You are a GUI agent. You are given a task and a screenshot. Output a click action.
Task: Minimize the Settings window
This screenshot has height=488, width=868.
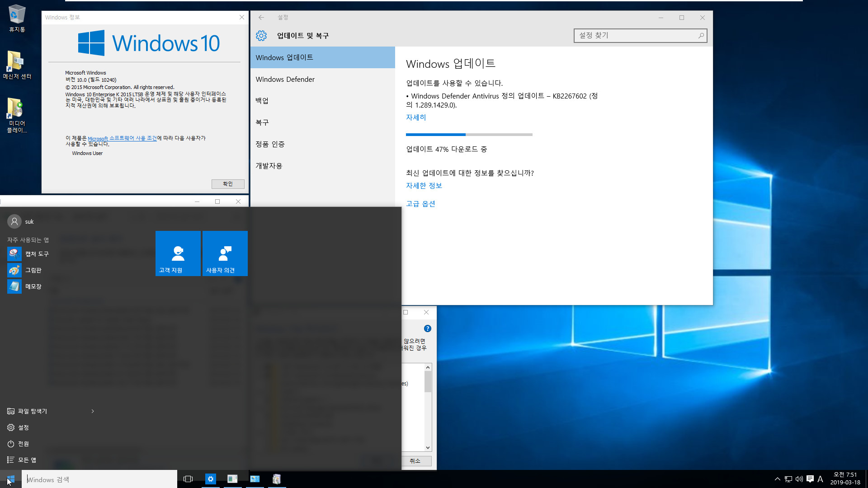point(661,18)
